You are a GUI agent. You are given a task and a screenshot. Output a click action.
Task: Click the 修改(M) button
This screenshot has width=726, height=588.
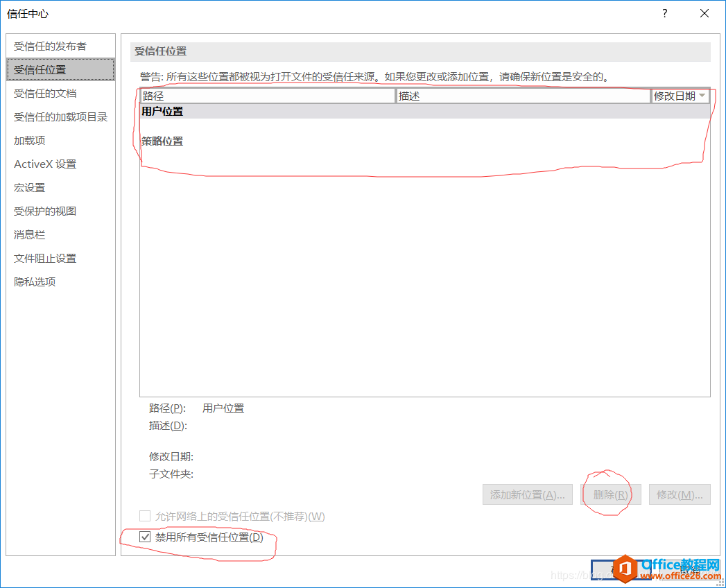point(680,494)
